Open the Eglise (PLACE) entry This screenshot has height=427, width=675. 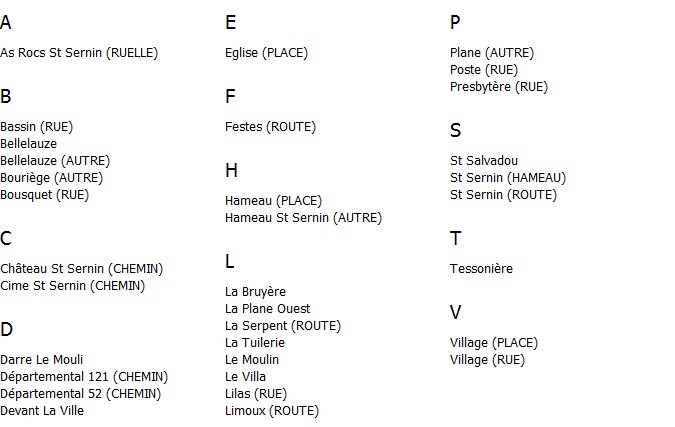(266, 53)
